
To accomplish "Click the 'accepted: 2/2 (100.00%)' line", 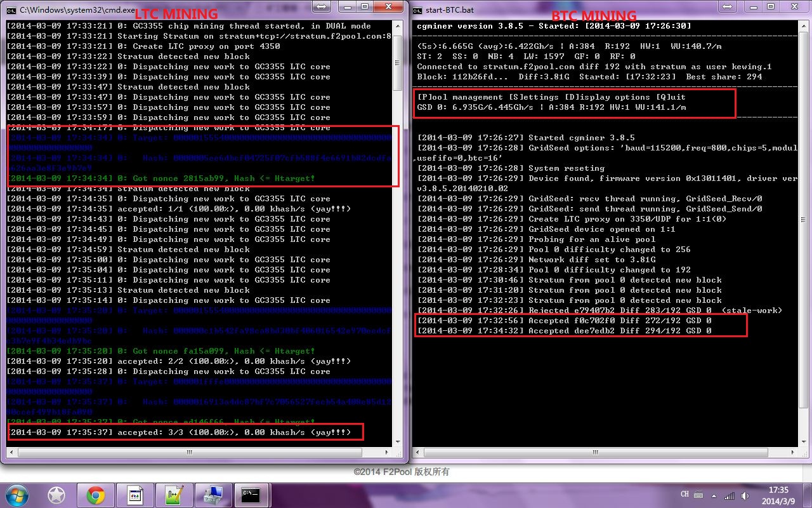I will click(178, 361).
